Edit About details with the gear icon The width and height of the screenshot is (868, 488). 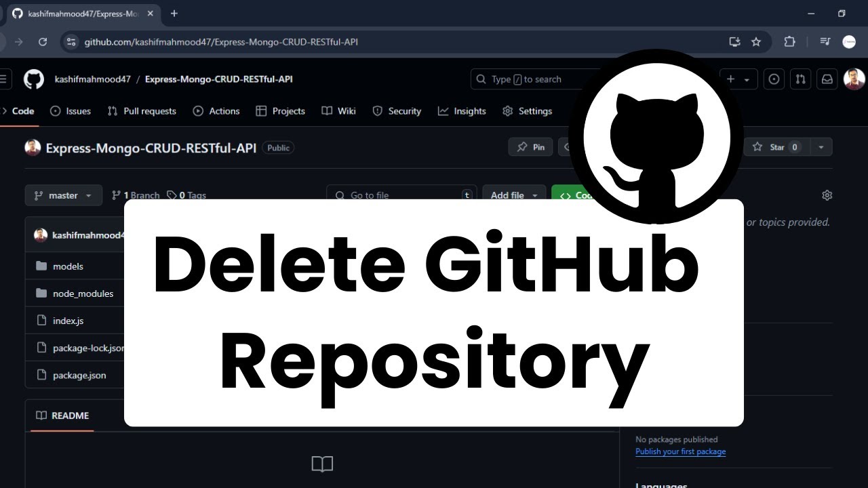click(x=827, y=195)
